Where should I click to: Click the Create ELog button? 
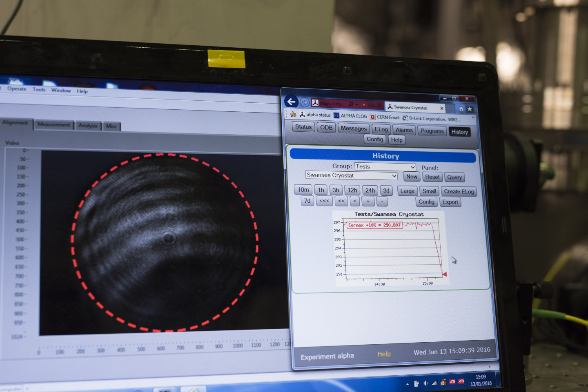click(x=459, y=192)
